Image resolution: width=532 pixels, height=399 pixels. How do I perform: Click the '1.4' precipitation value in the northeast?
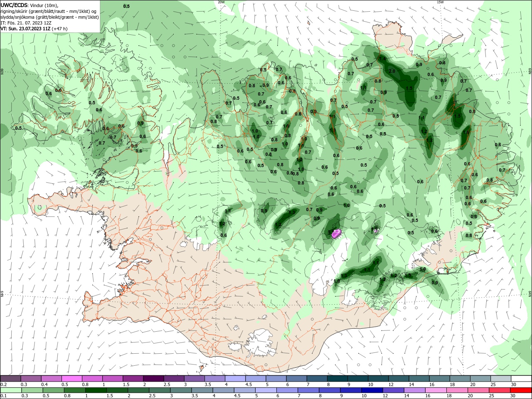click(x=383, y=59)
